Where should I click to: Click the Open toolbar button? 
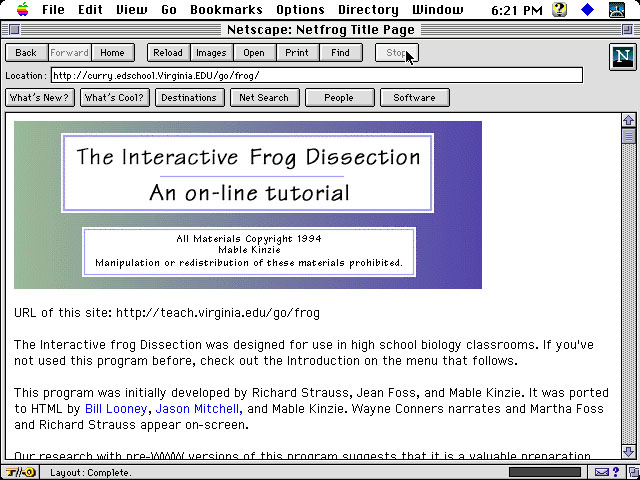tap(254, 53)
